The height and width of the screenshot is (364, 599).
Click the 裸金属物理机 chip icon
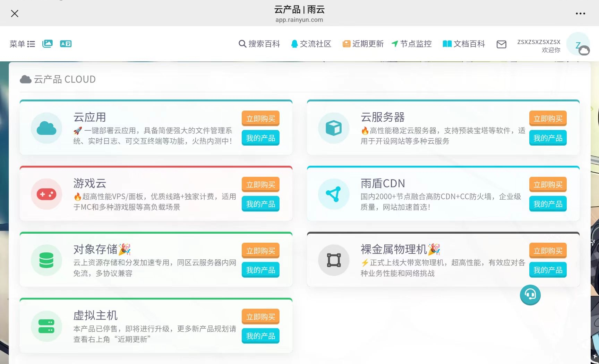(334, 260)
